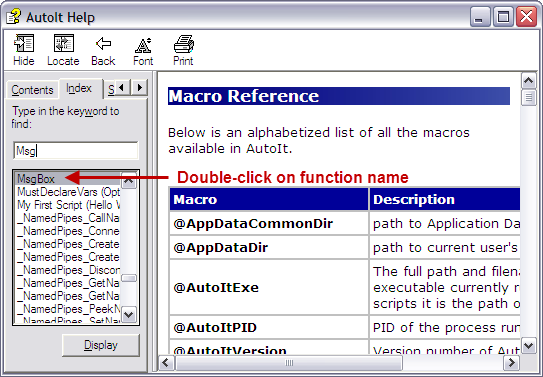The image size is (543, 377).
Task: Click content pane scroll right arrow
Action: pyautogui.click(x=511, y=363)
